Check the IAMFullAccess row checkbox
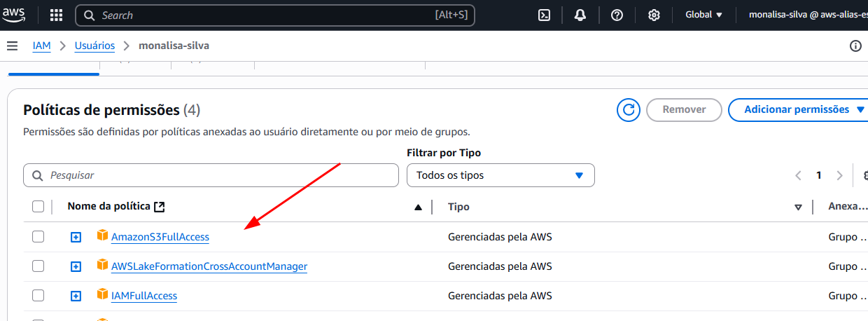868x321 pixels. (38, 296)
